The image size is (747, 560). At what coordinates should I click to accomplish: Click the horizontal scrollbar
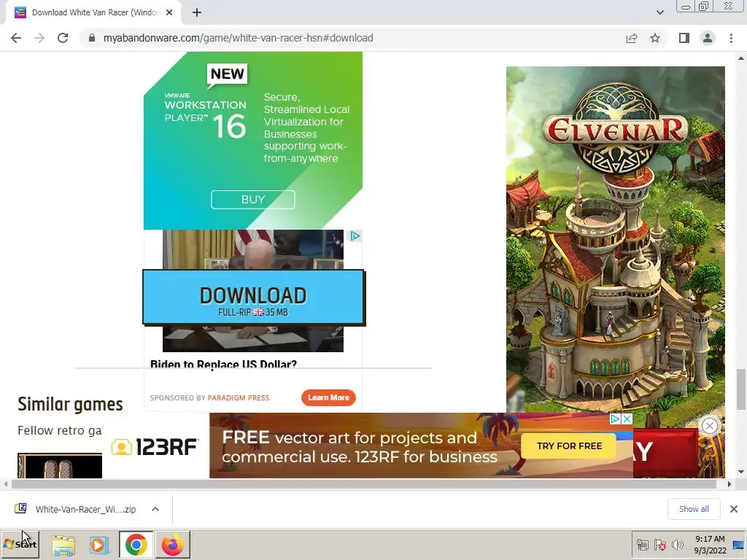pyautogui.click(x=363, y=484)
